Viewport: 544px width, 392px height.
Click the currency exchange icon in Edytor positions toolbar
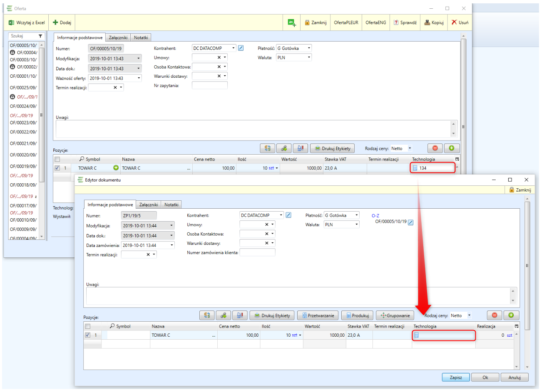(x=207, y=316)
